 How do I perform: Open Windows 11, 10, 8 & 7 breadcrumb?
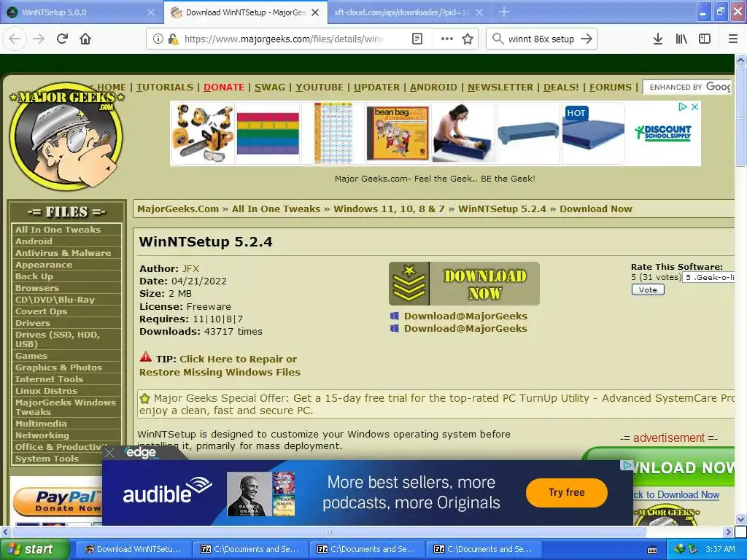tap(389, 209)
